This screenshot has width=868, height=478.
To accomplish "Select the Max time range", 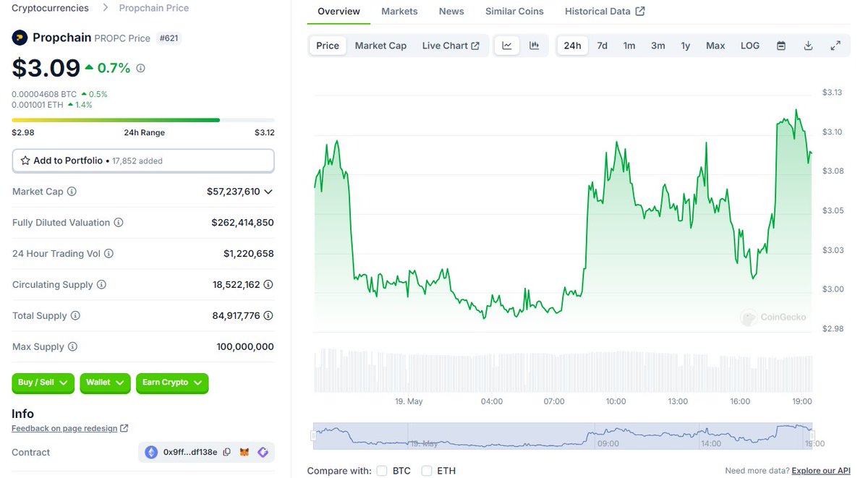I will click(x=715, y=46).
